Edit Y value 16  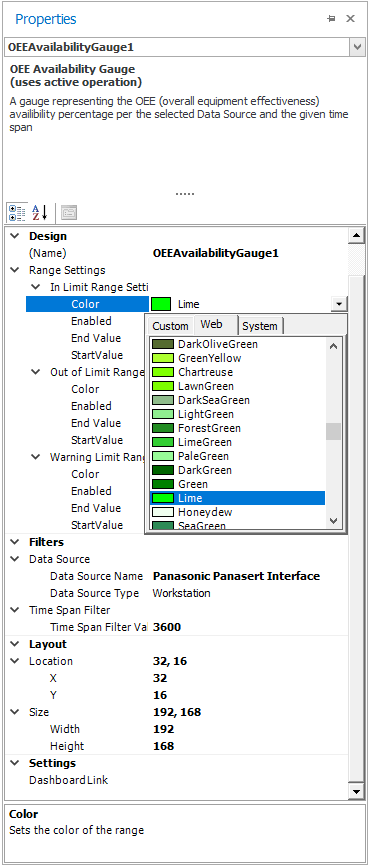(x=160, y=695)
